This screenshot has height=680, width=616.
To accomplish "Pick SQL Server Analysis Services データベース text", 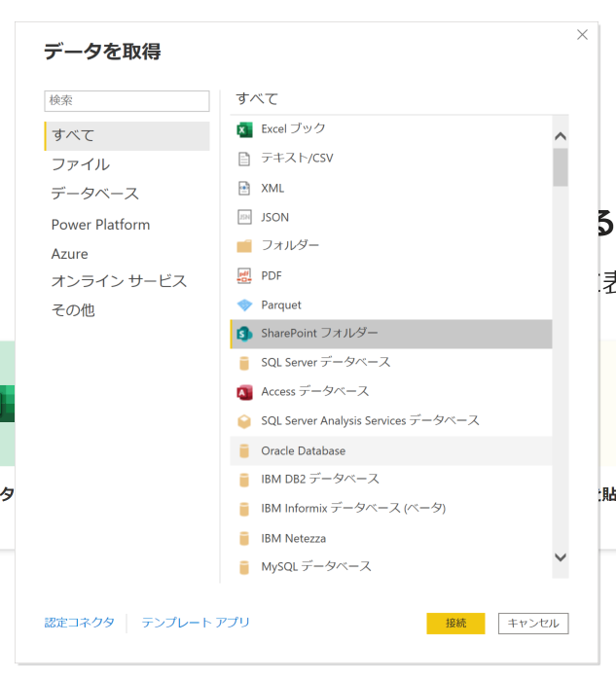I will pos(370,420).
